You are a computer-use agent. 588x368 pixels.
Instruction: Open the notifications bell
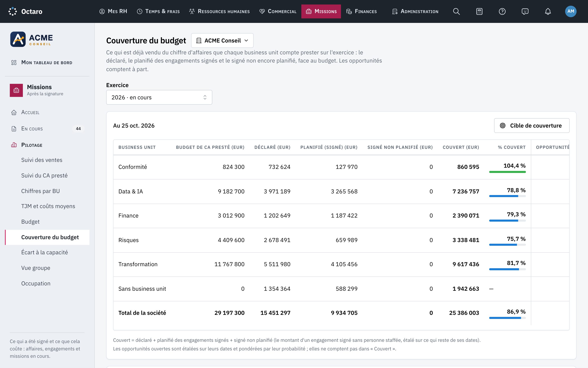(548, 11)
